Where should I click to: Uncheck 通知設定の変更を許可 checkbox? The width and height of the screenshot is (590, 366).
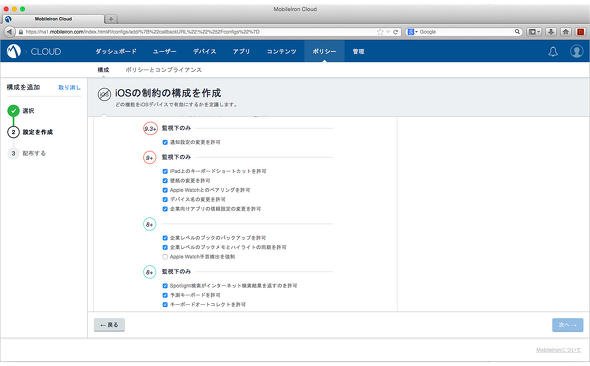pos(165,142)
